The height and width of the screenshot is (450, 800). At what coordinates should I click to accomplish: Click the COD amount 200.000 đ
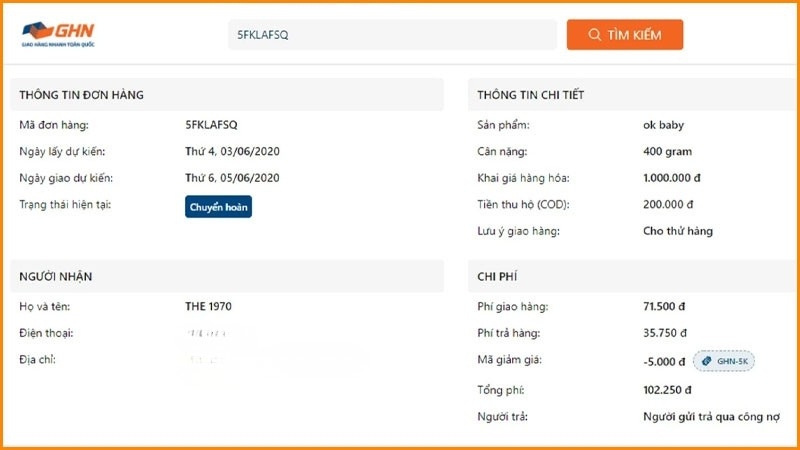point(668,205)
